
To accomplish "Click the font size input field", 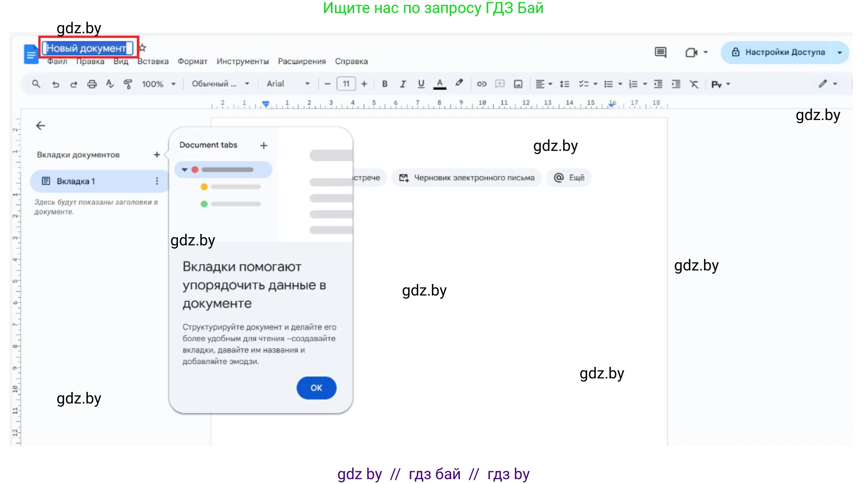I will point(346,84).
